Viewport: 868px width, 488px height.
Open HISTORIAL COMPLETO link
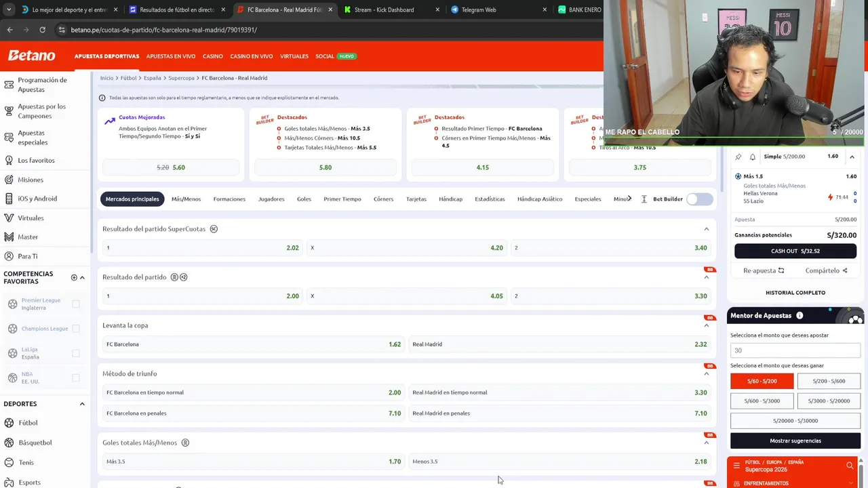click(x=795, y=293)
